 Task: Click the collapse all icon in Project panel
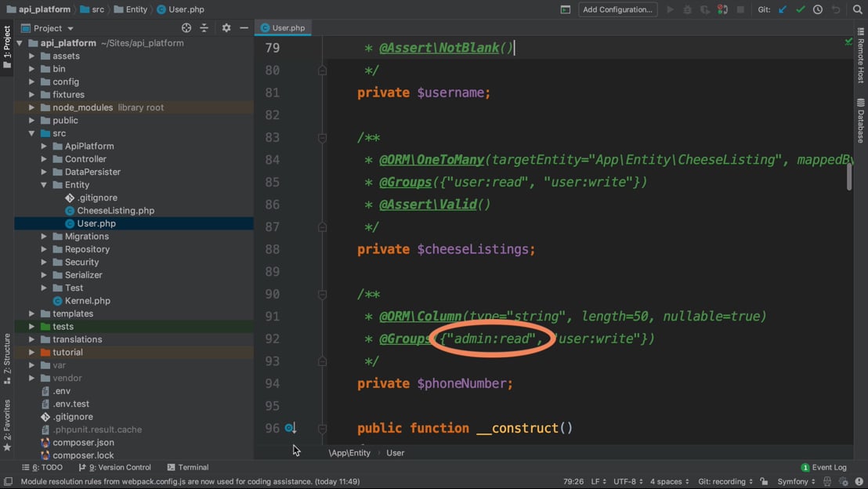coord(204,28)
